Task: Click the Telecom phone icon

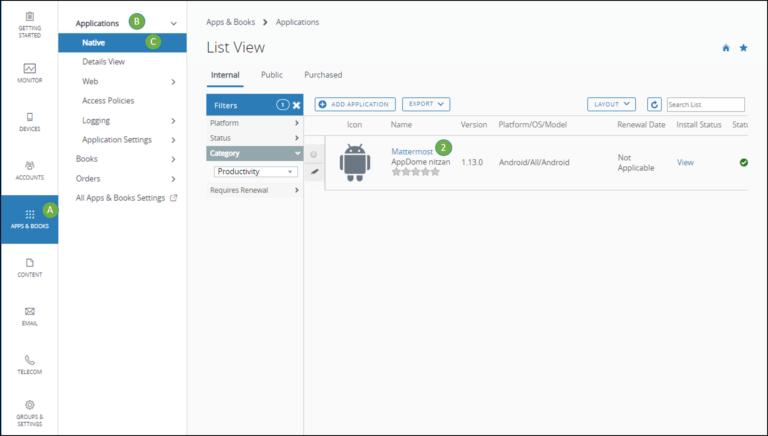Action: pyautogui.click(x=29, y=364)
